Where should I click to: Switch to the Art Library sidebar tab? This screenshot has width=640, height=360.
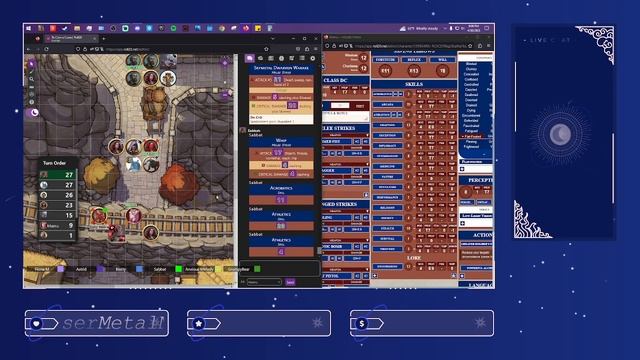tap(260, 58)
